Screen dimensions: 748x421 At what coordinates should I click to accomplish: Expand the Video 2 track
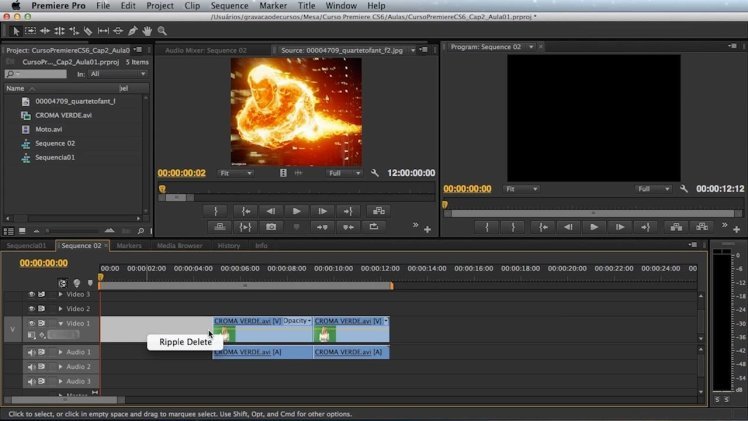[61, 308]
